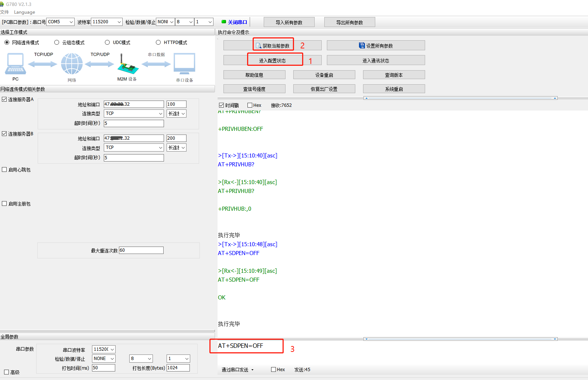Click the save-icon set all parameters button
The image size is (588, 380).
pyautogui.click(x=376, y=45)
